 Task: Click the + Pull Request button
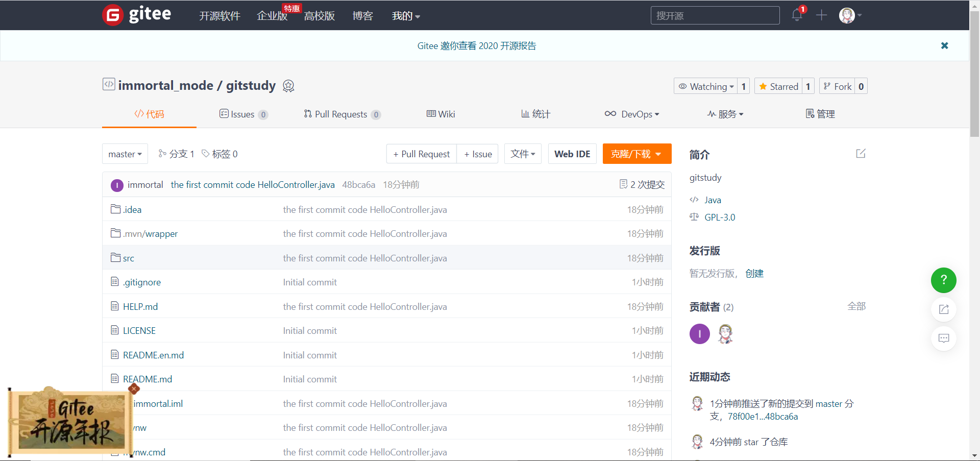click(422, 154)
